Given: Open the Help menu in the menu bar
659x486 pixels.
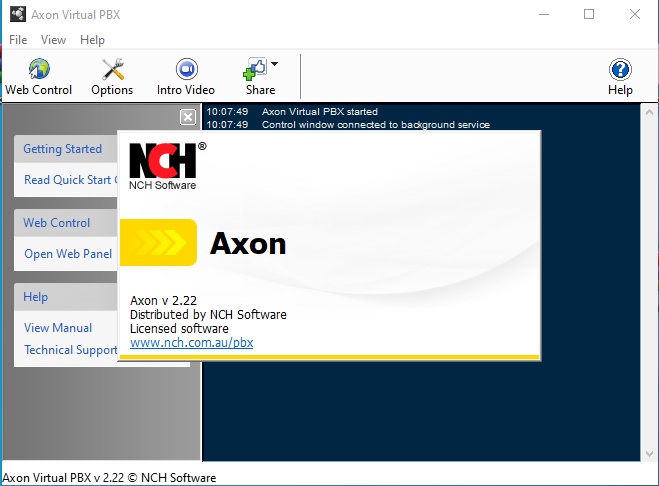Looking at the screenshot, I should pos(92,40).
